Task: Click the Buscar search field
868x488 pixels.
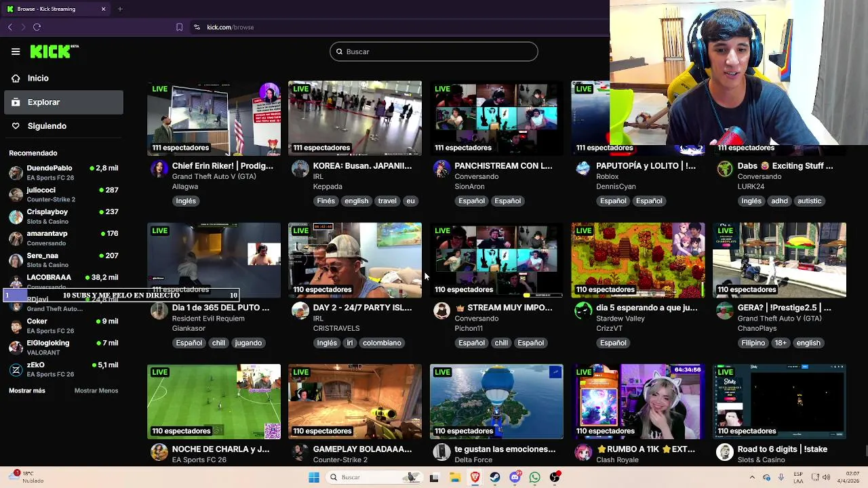Action: (x=434, y=52)
